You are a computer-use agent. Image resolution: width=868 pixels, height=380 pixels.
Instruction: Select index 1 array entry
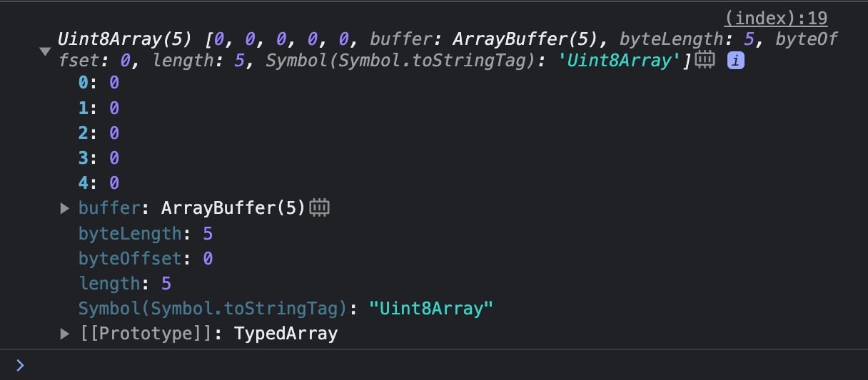point(99,108)
